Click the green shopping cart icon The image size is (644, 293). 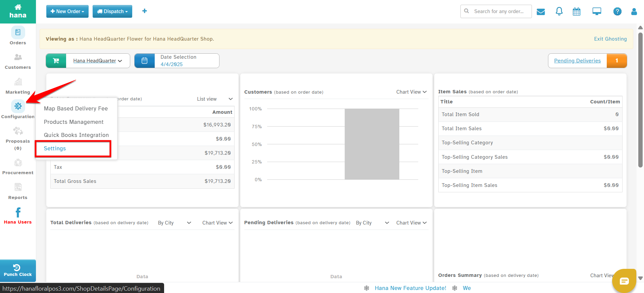(56, 61)
